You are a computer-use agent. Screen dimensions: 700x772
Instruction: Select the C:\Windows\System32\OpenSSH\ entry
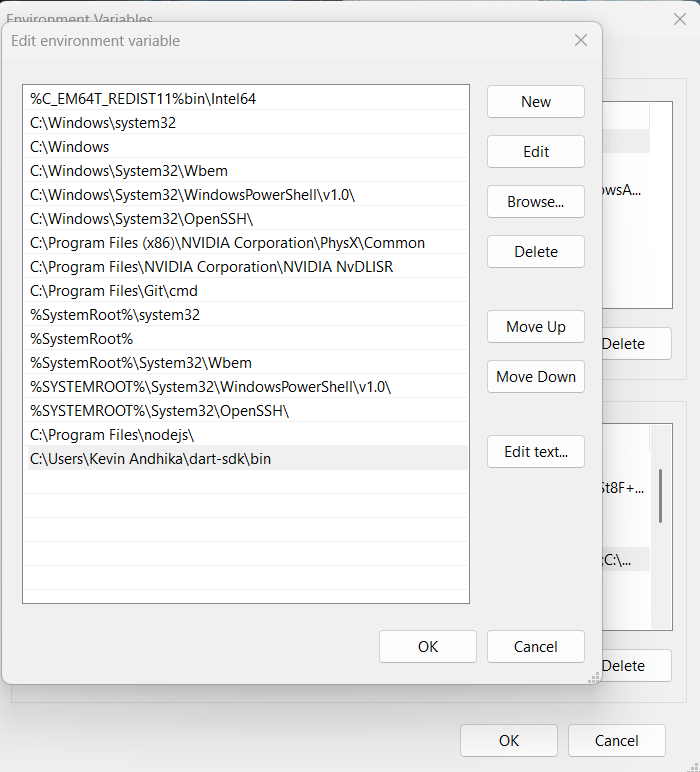141,219
